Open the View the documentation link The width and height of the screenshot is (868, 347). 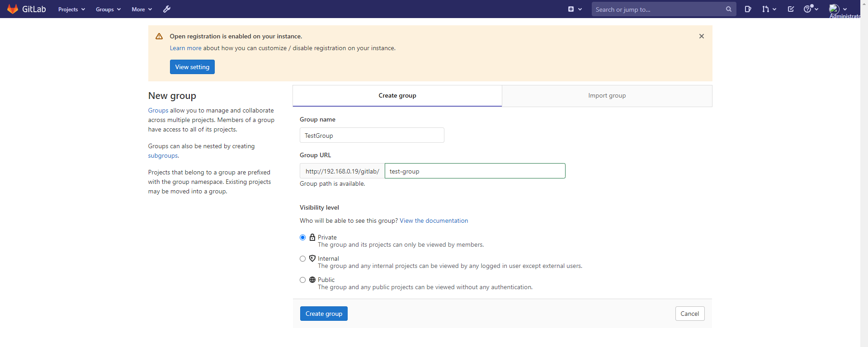pos(434,220)
